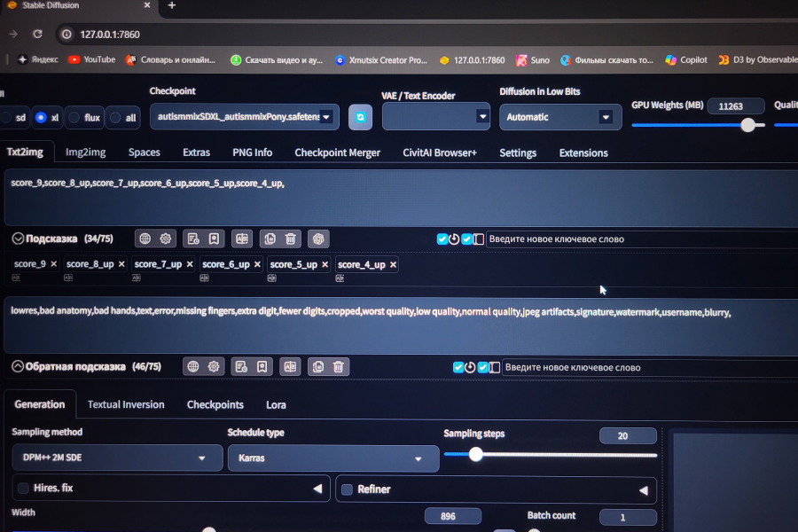Toggle second blue checkbox in Подсказка row
798x532 pixels.
pyautogui.click(x=466, y=239)
